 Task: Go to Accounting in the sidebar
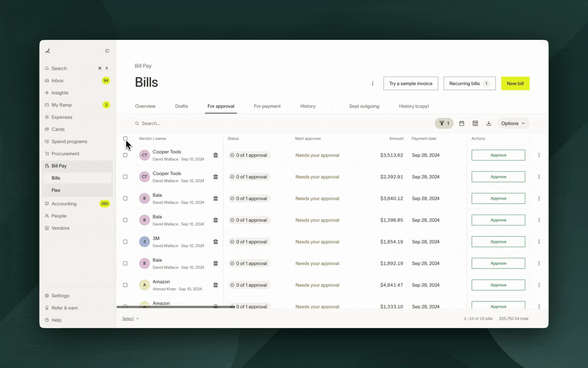coord(77,204)
